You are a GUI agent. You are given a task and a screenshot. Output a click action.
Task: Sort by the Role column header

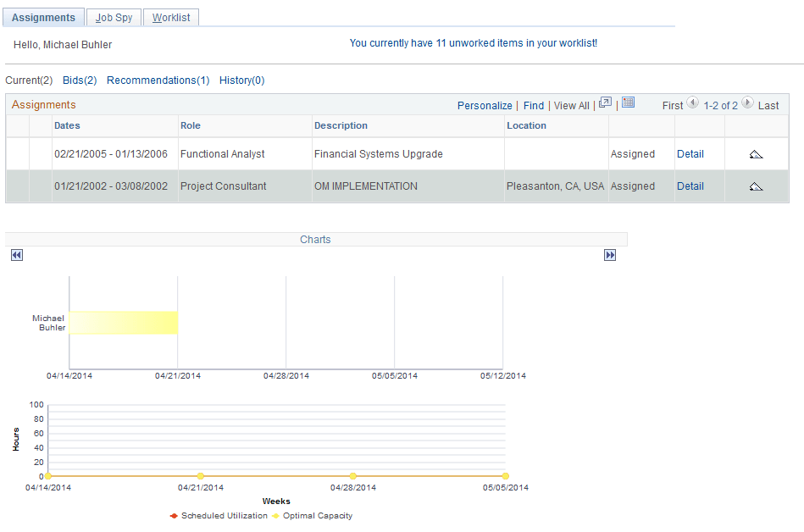pos(191,125)
